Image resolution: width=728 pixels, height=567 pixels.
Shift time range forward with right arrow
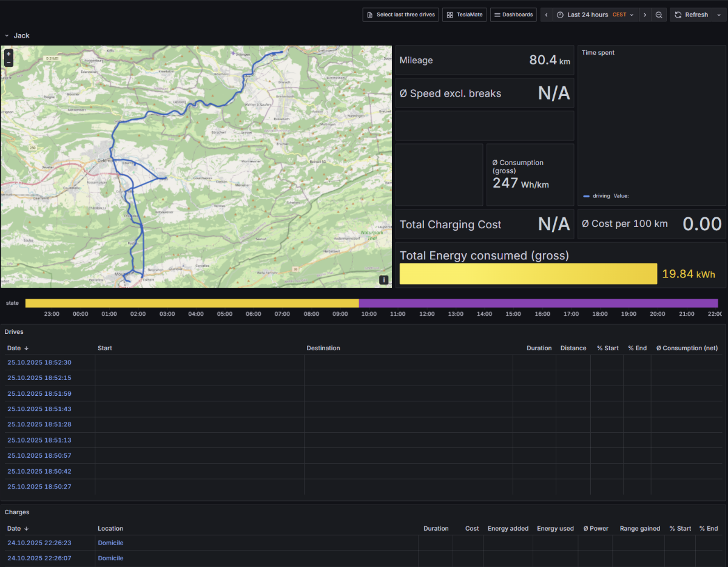pyautogui.click(x=645, y=15)
